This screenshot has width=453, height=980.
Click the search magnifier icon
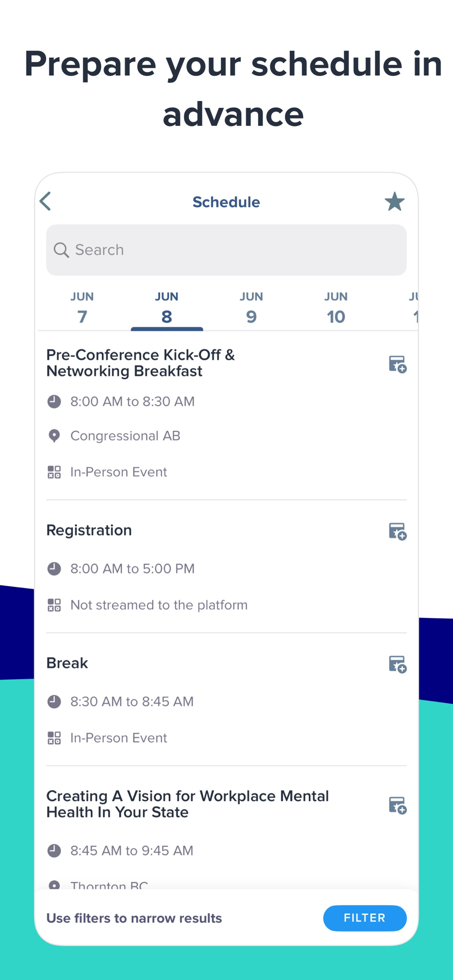(x=61, y=250)
